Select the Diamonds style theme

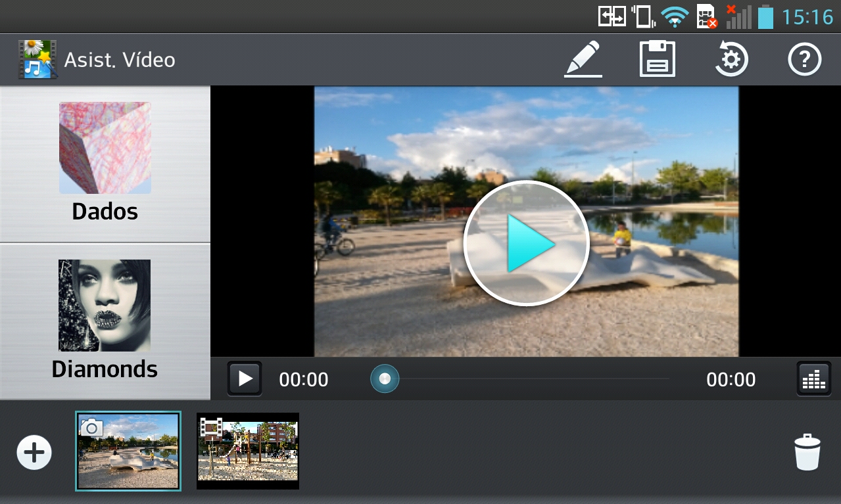pos(105,320)
